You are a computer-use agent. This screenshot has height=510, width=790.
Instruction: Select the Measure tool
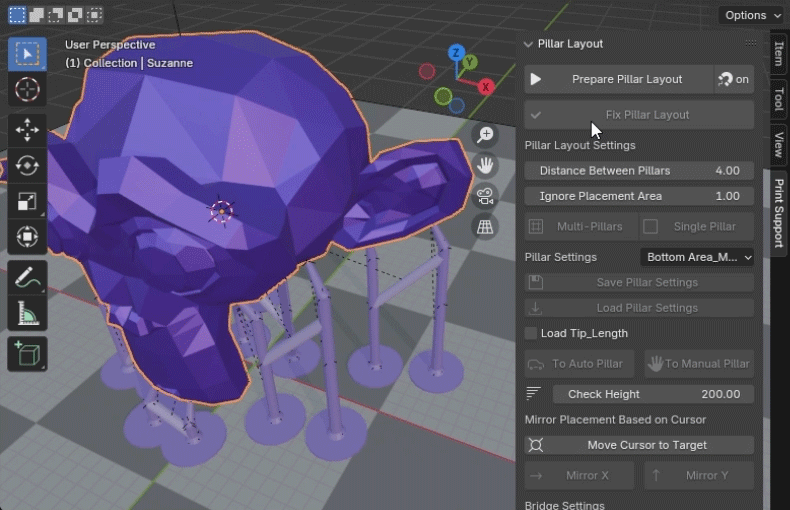pos(27,313)
